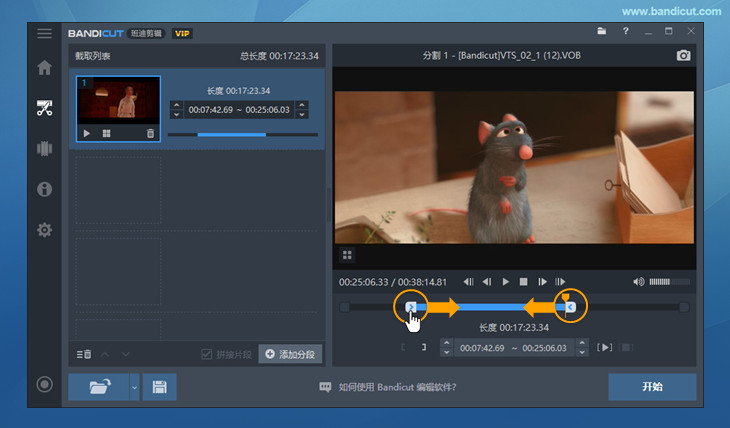The image size is (730, 428).
Task: Go to the Home sidebar icon
Action: (44, 68)
